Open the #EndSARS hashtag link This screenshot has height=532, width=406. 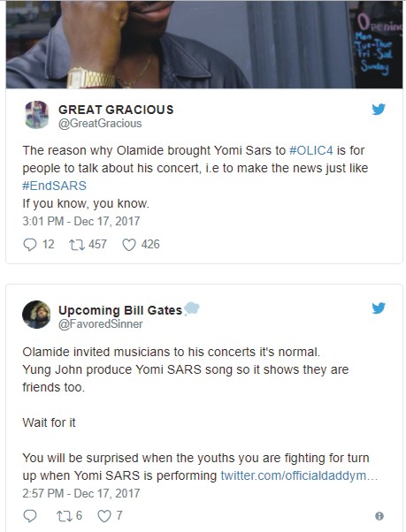click(54, 186)
